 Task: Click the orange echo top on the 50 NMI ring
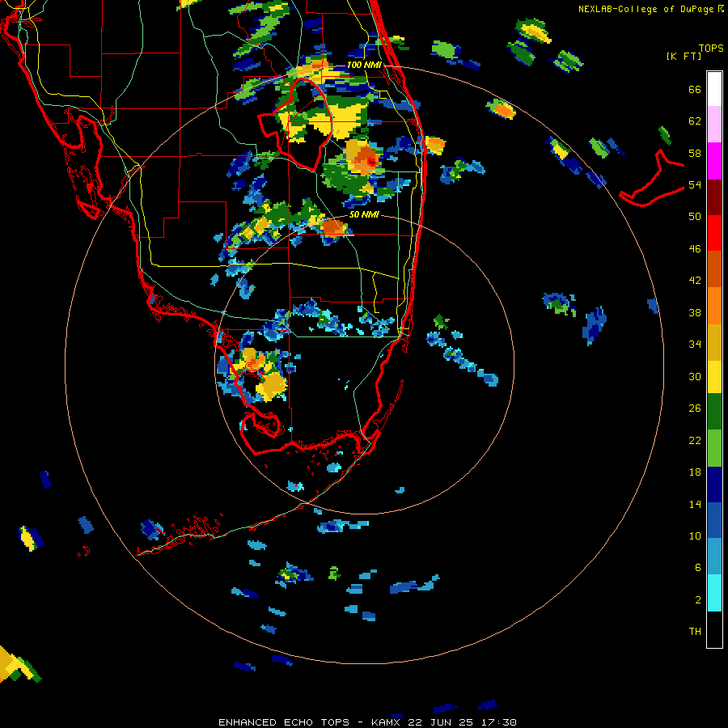[333, 228]
